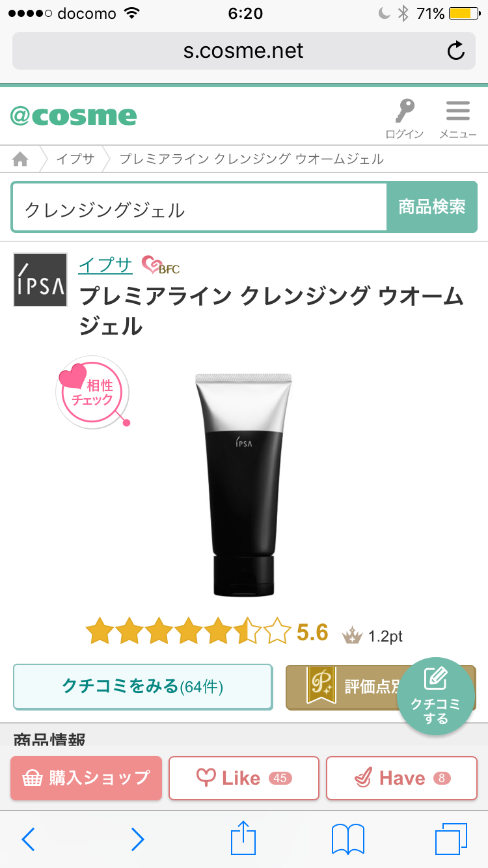Open the イプサ brand link

[x=105, y=265]
